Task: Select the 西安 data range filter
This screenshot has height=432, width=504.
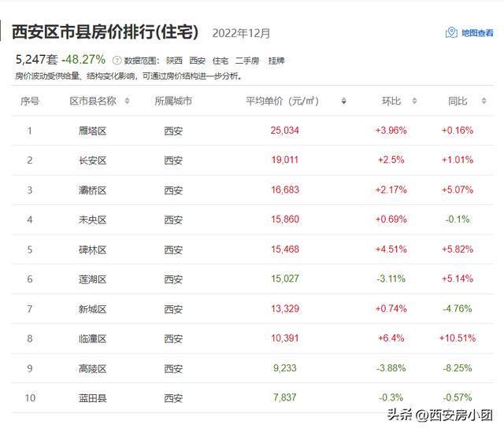Action: [198, 61]
